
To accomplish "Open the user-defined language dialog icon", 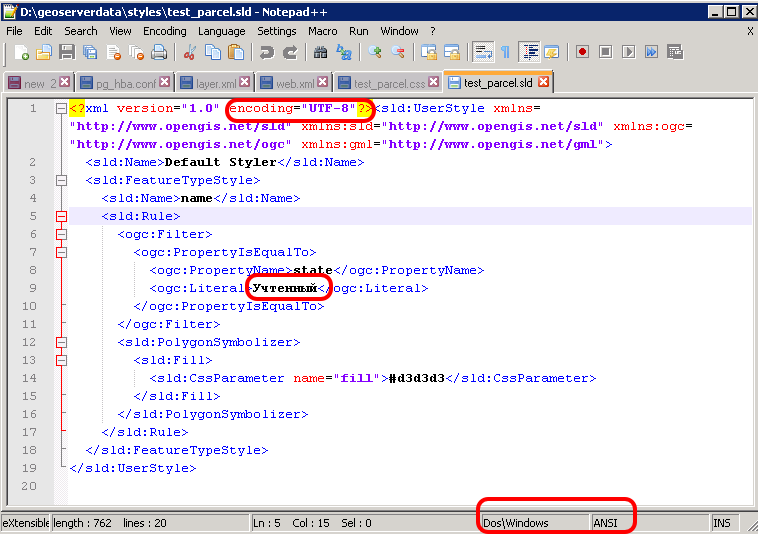I will 552,52.
